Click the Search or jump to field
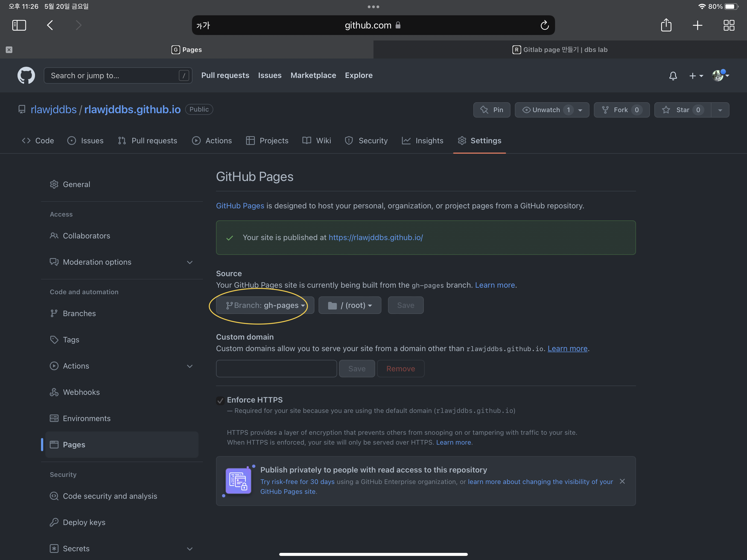The width and height of the screenshot is (747, 560). [118, 75]
